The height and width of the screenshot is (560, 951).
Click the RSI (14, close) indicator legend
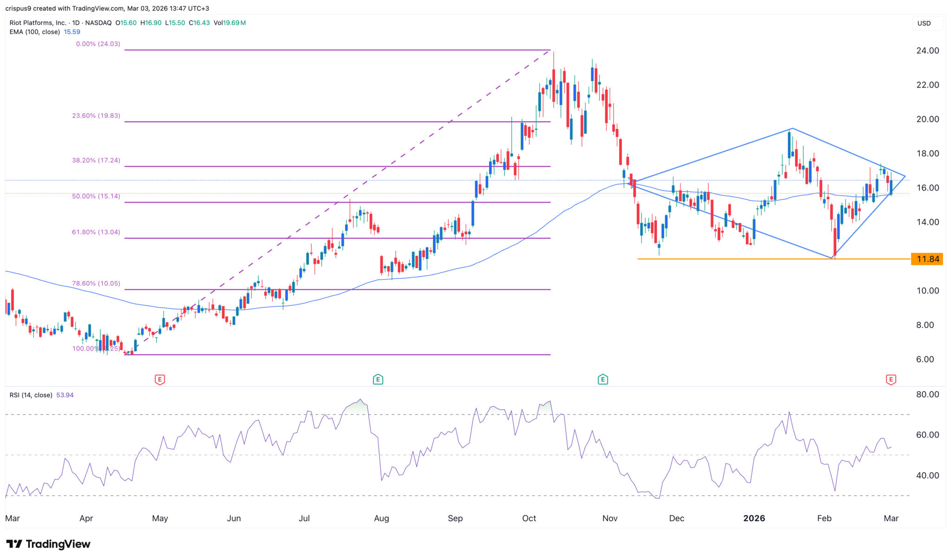(31, 395)
